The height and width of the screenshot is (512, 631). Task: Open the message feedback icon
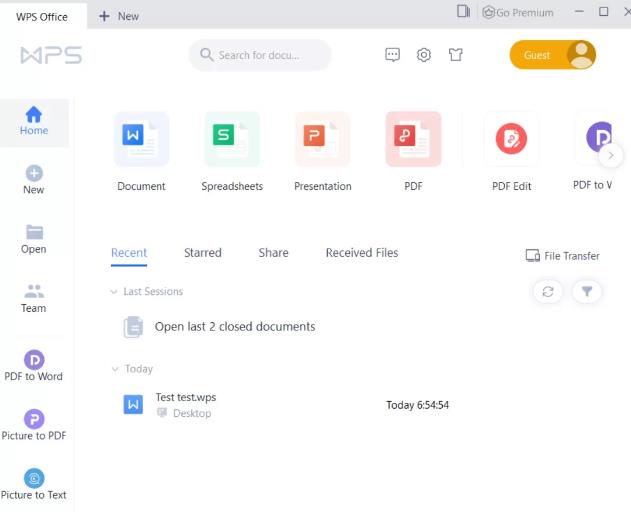[392, 54]
